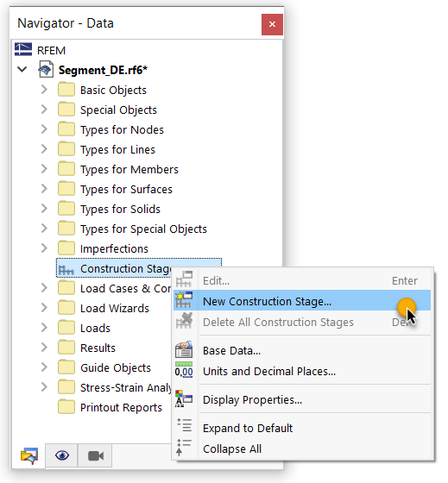The height and width of the screenshot is (483, 448).
Task: Switch to the camera Views navigator tab
Action: (x=96, y=455)
